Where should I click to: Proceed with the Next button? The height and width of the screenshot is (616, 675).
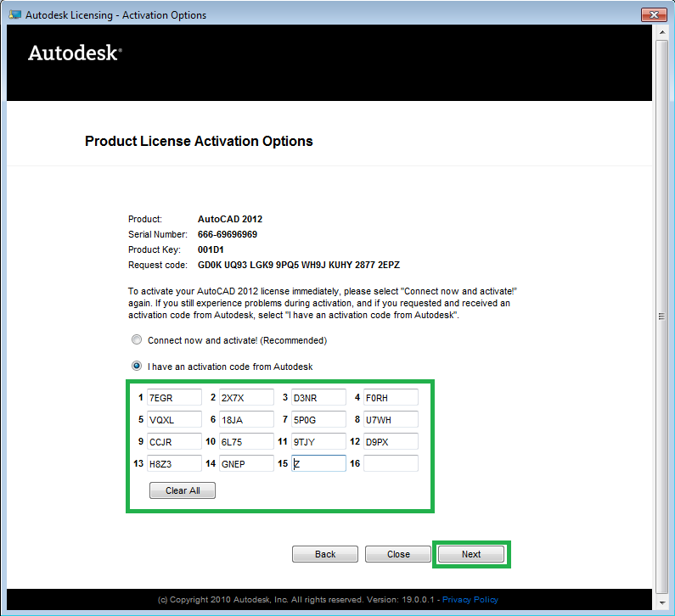[471, 554]
